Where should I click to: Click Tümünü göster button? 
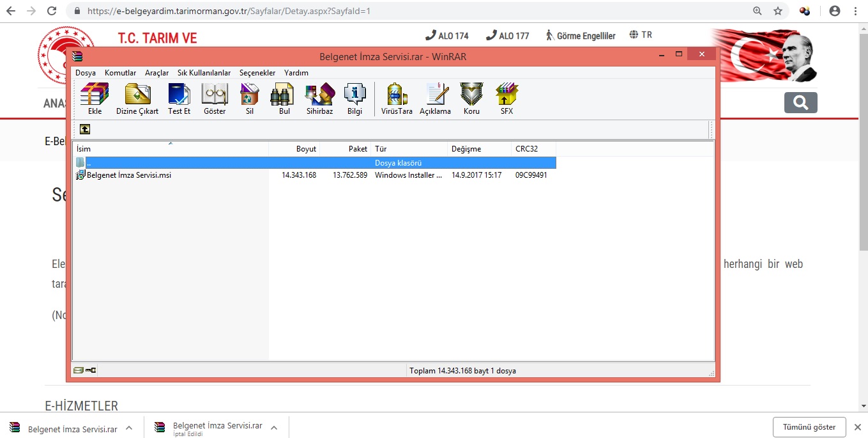pos(809,427)
